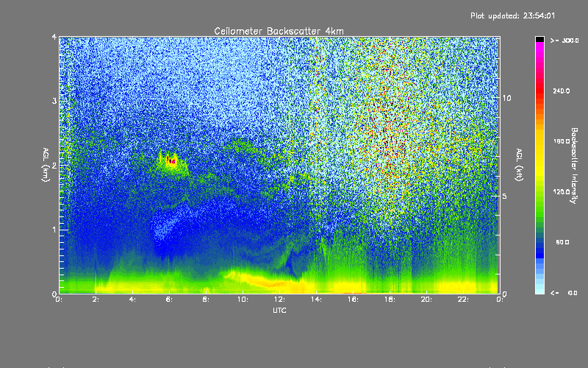Viewport: 588px width, 368px height.
Task: Click the "2:" UTC time tick label
Action: pyautogui.click(x=96, y=300)
